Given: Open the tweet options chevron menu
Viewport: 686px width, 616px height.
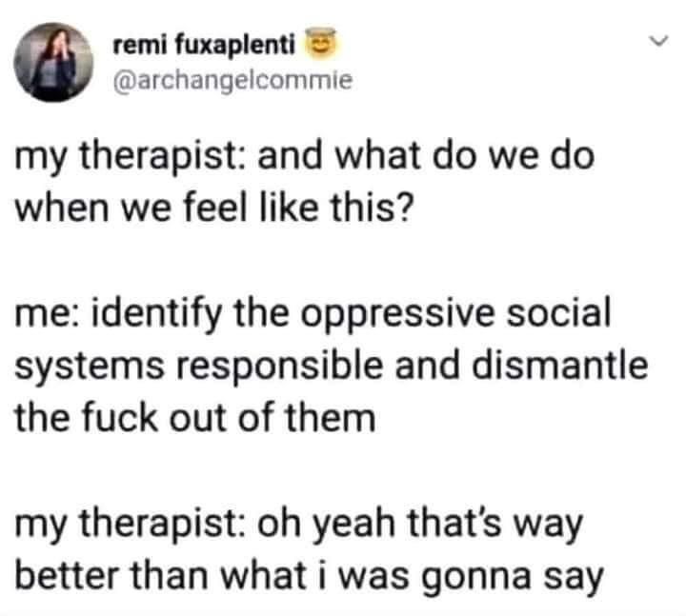Looking at the screenshot, I should point(658,41).
